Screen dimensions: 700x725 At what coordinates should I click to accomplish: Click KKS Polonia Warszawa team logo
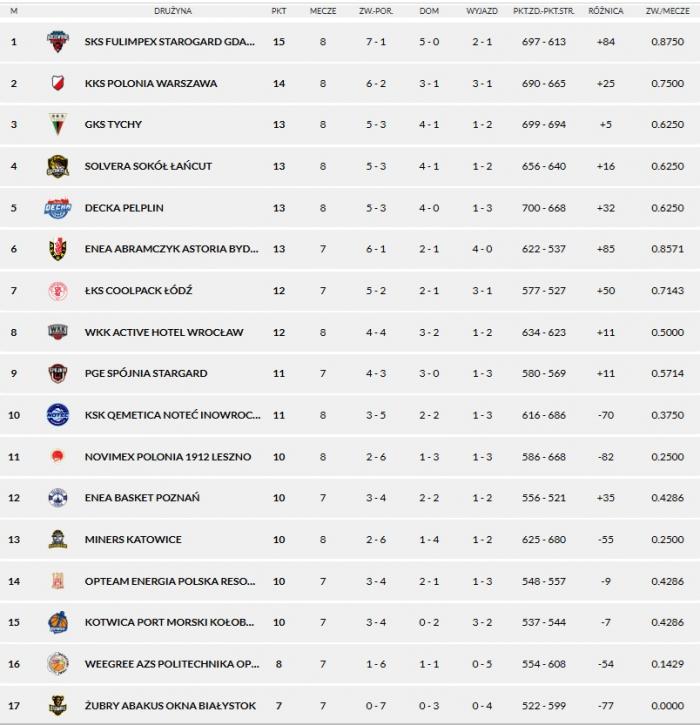tap(58, 83)
